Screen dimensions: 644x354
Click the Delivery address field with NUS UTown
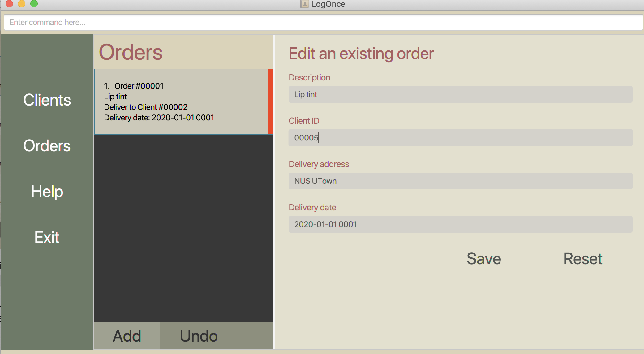460,181
